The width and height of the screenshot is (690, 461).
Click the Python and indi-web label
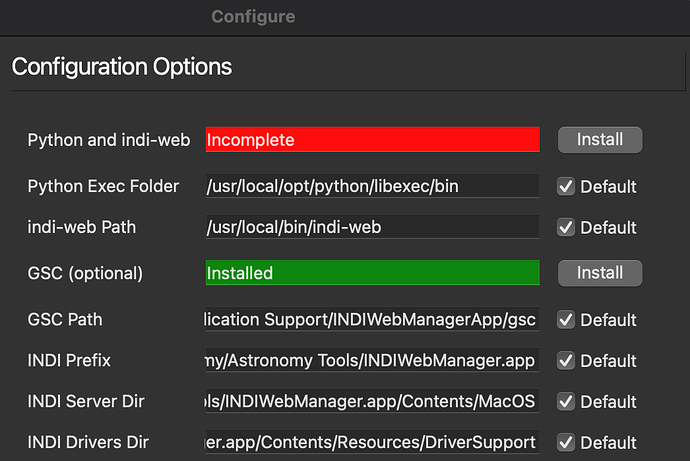tap(109, 140)
